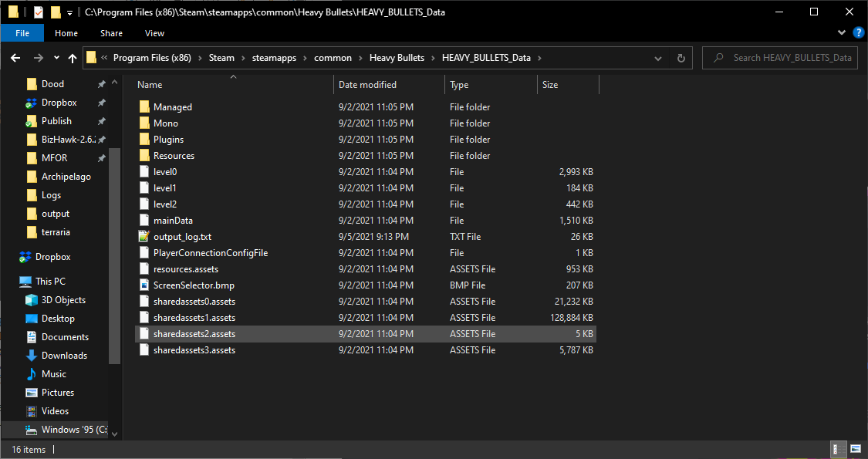The image size is (868, 459).
Task: Click the Folder icon in the title bar
Action: coord(13,12)
